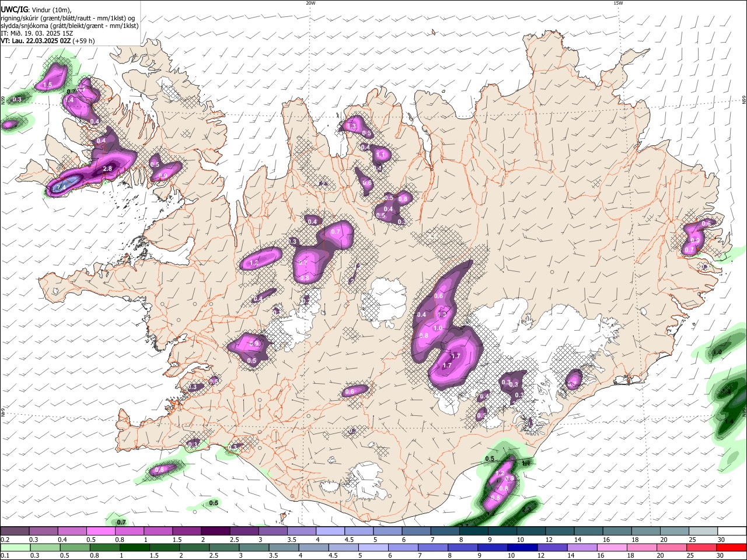
Task: Click the dark teal swatch labeled 9 in upper legend
Action: tap(503, 531)
